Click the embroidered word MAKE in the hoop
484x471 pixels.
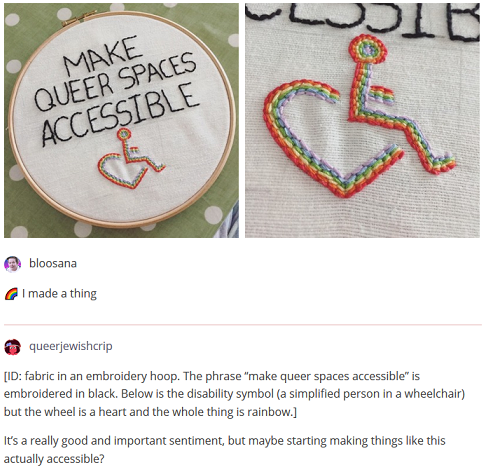pos(102,55)
